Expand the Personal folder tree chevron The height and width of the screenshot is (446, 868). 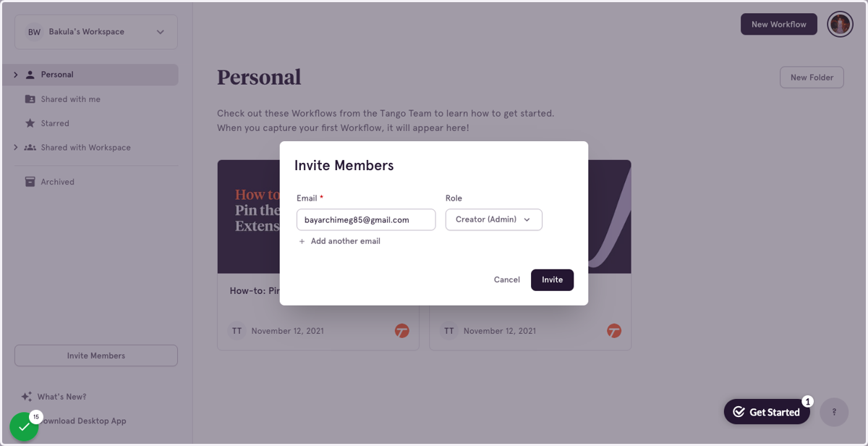(16, 75)
